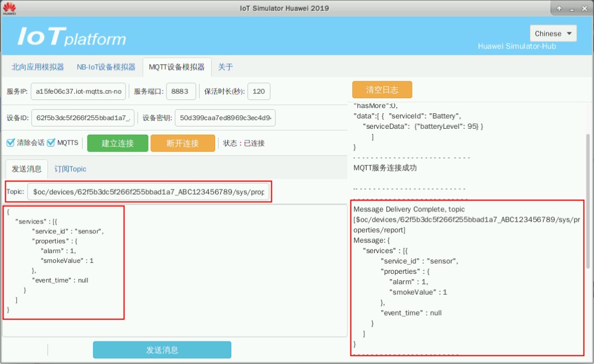Click the blue 发送消息 send button
The width and height of the screenshot is (594, 364).
coord(162,350)
